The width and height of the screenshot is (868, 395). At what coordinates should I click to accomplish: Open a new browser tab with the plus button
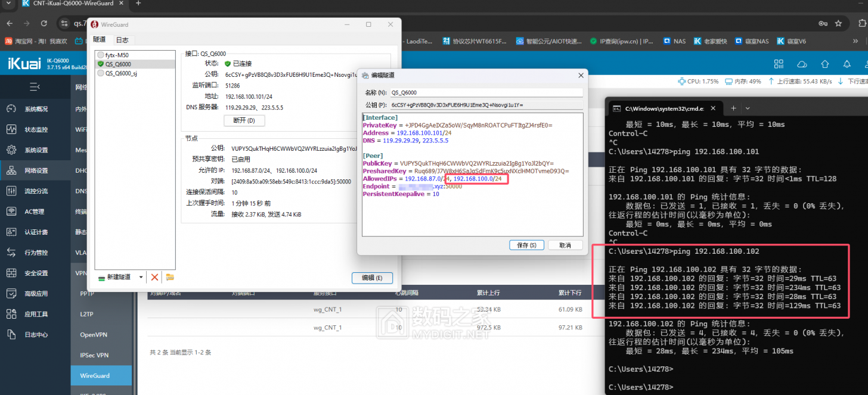pos(138,4)
